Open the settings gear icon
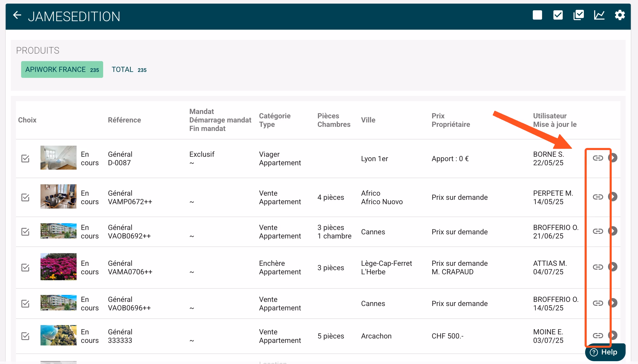Image resolution: width=638 pixels, height=364 pixels. 619,15
